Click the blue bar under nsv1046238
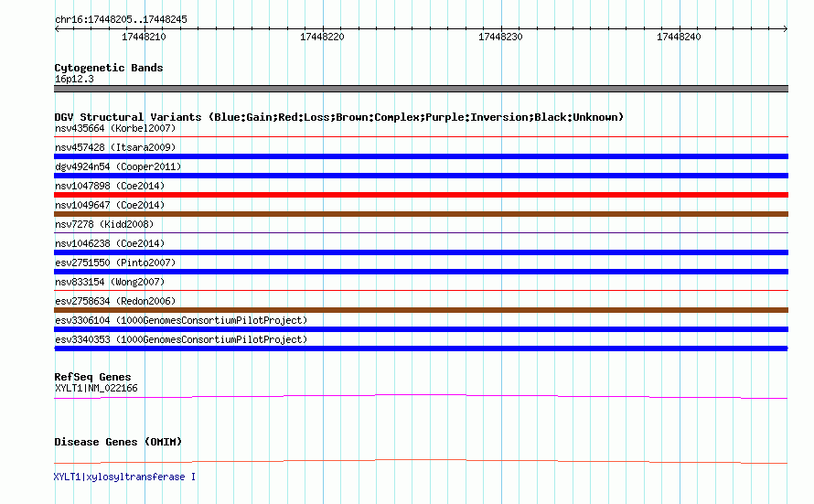 [421, 252]
